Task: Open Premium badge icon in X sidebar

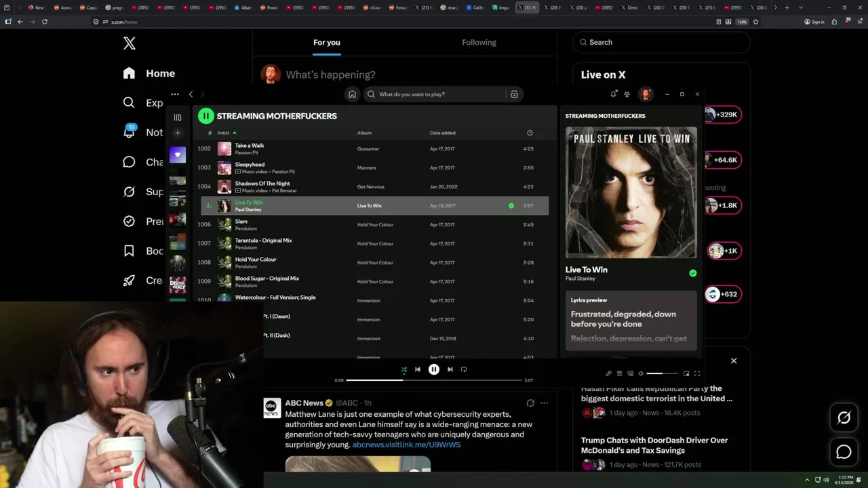Action: click(129, 221)
